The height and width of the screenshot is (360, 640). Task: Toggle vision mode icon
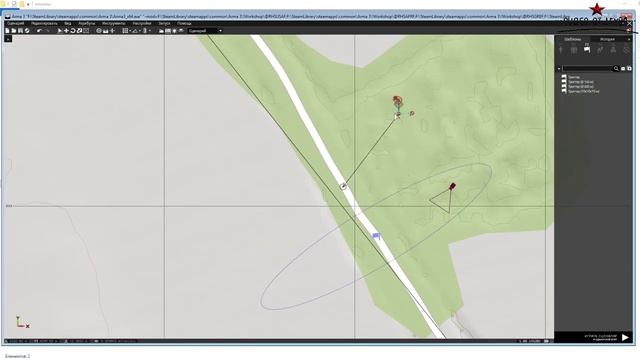point(181,31)
